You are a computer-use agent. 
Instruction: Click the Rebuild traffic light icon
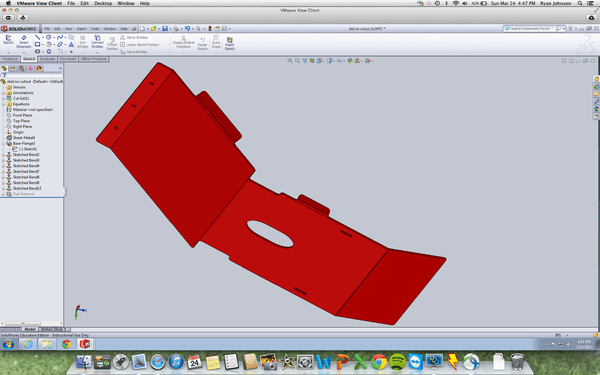[210, 28]
